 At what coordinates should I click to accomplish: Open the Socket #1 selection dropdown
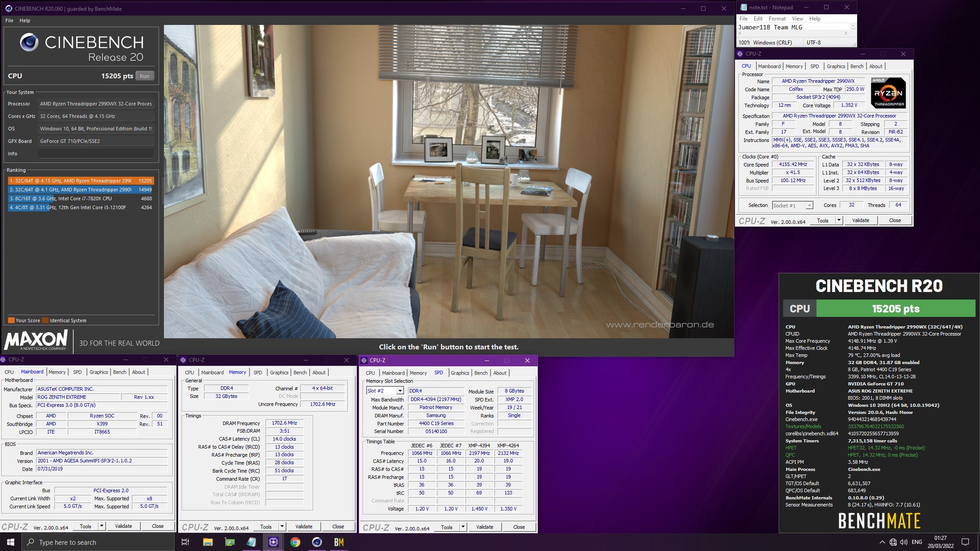click(x=809, y=206)
